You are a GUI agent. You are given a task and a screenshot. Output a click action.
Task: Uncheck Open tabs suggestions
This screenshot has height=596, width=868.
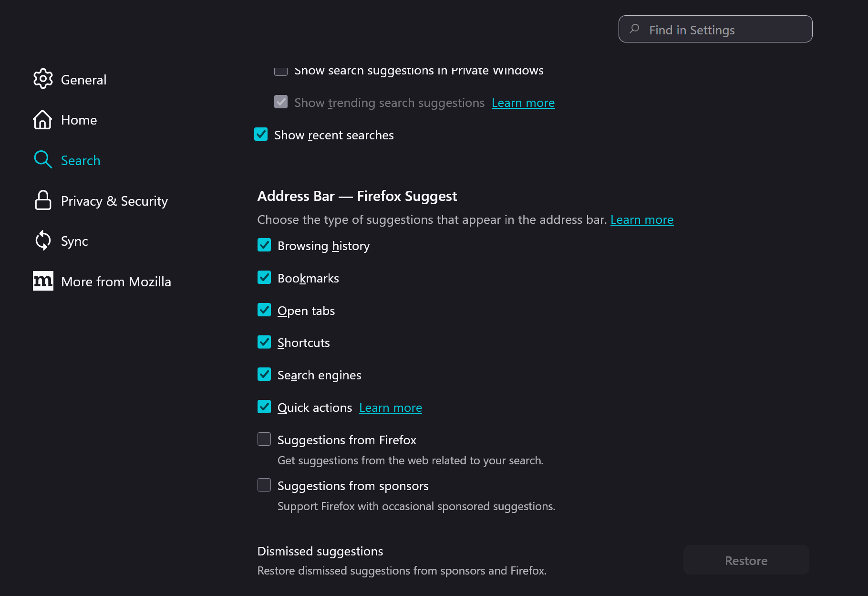point(264,310)
